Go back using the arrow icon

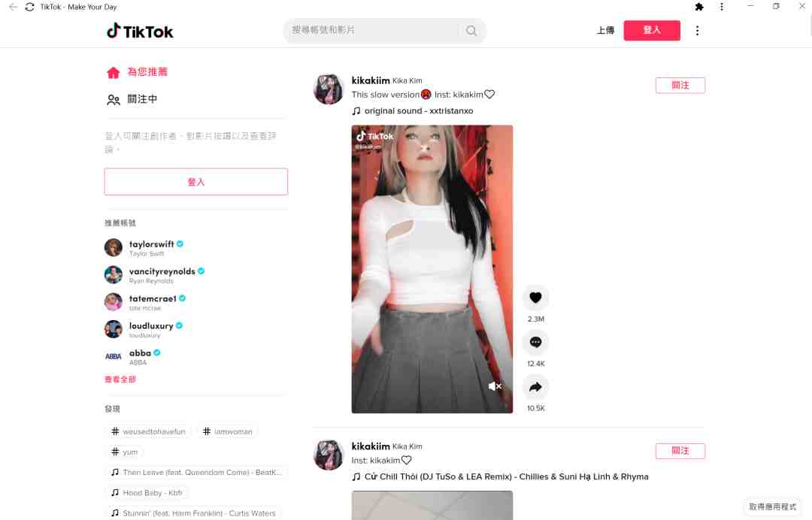[x=13, y=7]
